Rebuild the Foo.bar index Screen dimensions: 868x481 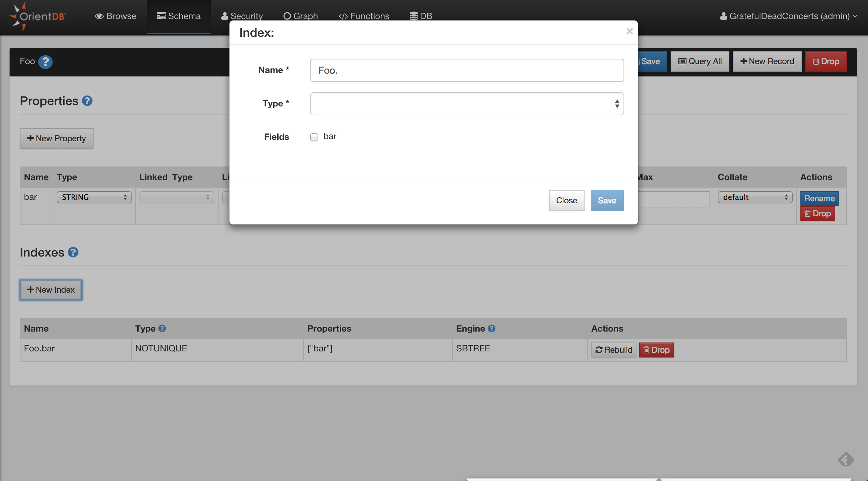click(614, 350)
